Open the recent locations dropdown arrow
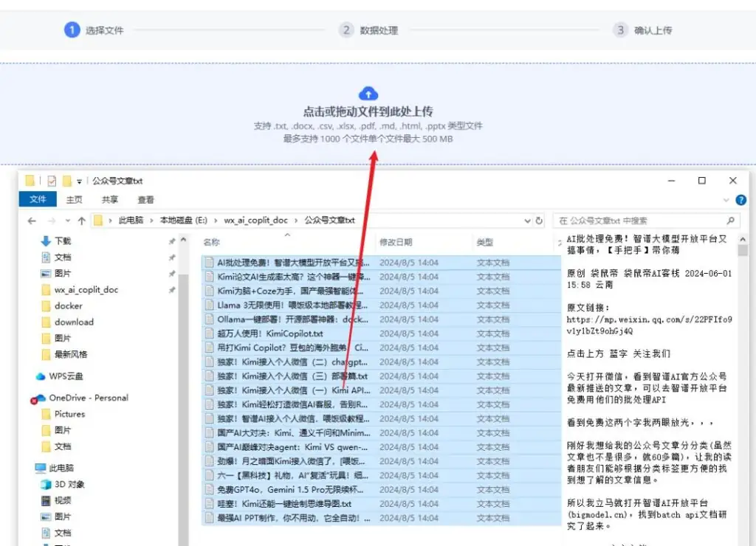 68,221
